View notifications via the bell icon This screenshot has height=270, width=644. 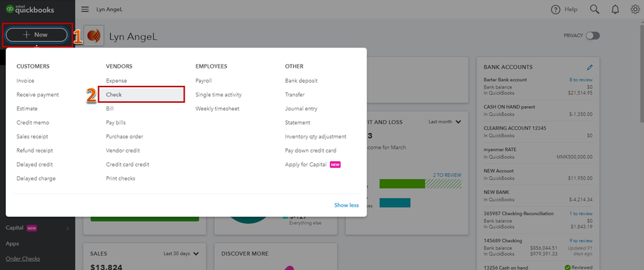coord(615,10)
